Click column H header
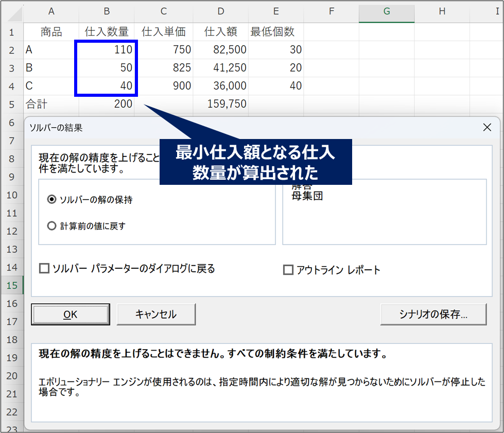 click(442, 11)
